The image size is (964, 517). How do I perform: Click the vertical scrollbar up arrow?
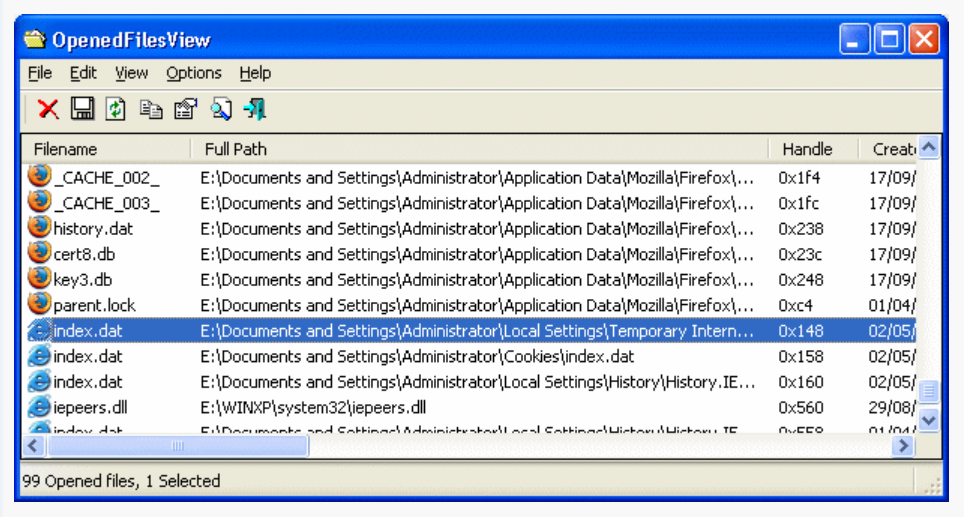929,148
